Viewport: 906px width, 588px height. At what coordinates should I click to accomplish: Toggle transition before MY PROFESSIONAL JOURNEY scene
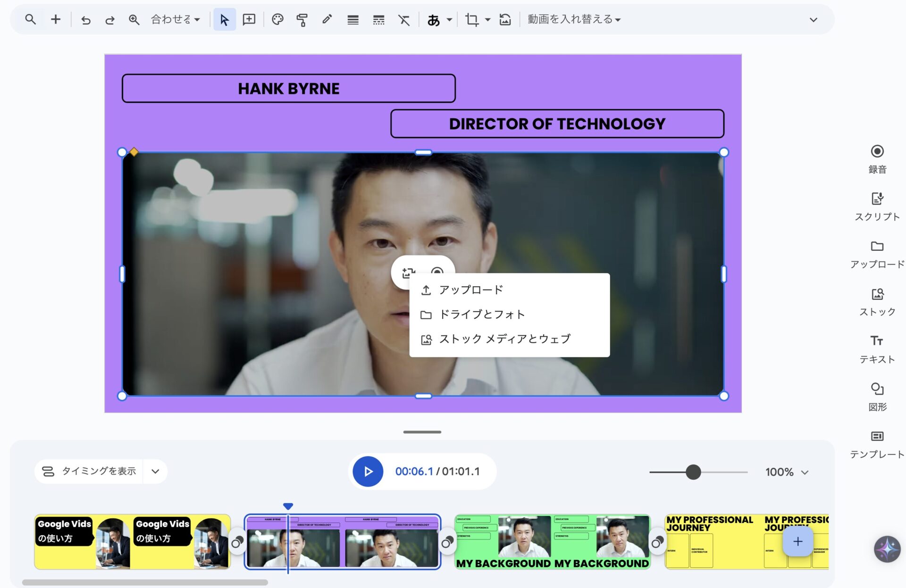(x=657, y=542)
